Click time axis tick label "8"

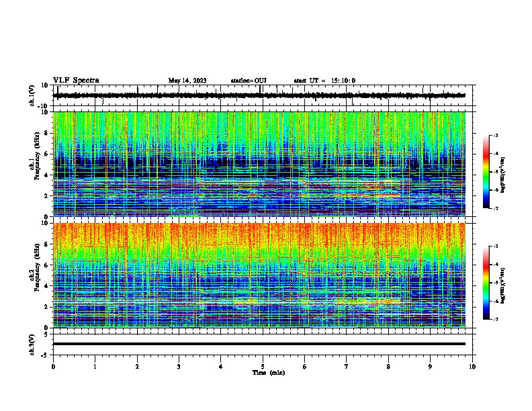[388, 367]
